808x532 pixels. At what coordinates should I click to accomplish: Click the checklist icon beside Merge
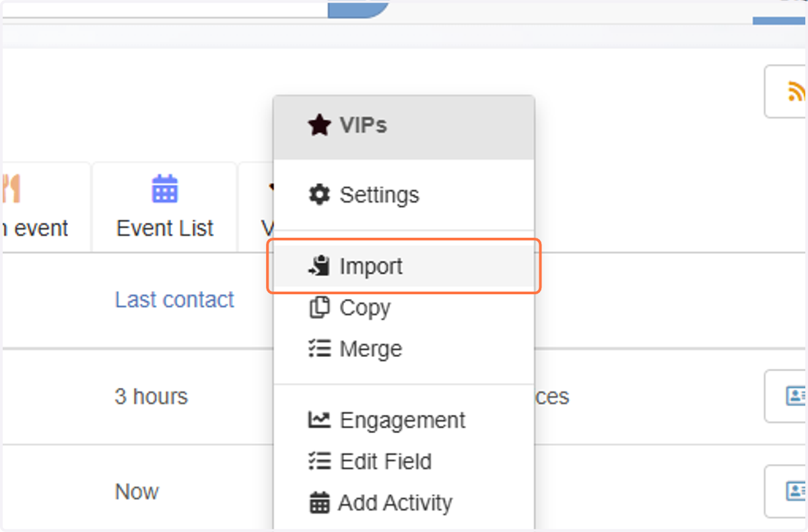point(319,349)
